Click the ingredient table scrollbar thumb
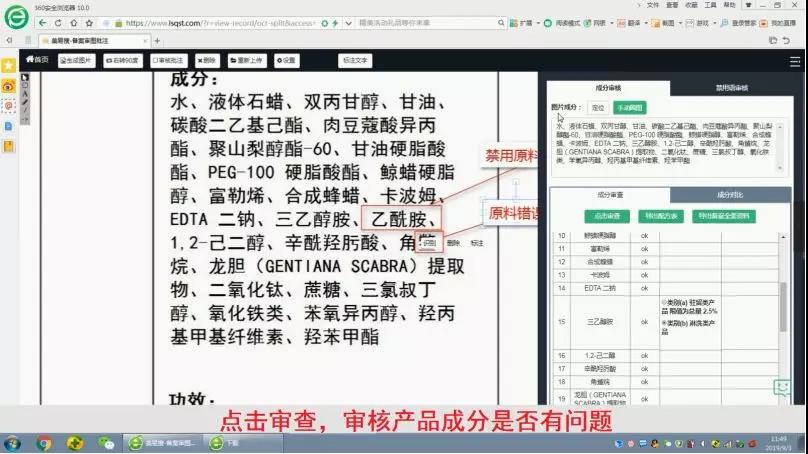The width and height of the screenshot is (808, 454). (x=783, y=307)
